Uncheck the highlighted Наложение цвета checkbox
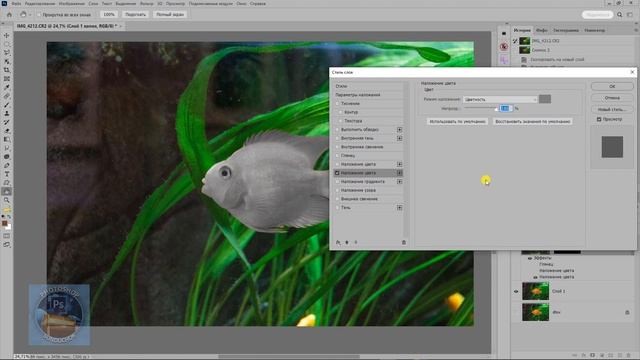The image size is (640, 360). pyautogui.click(x=338, y=173)
